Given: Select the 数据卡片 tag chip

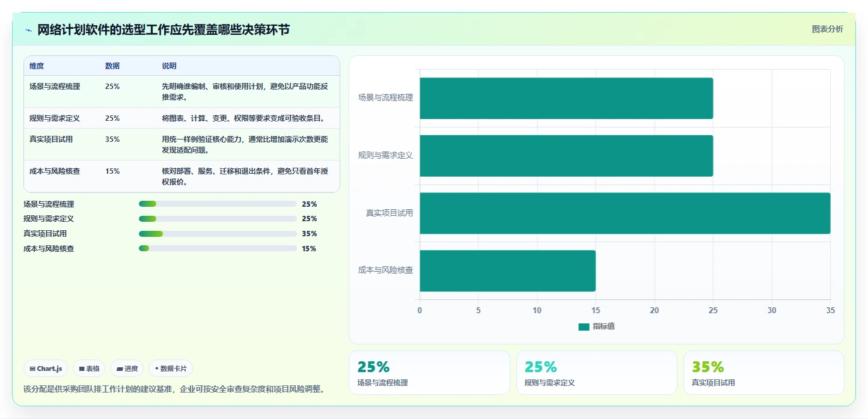Looking at the screenshot, I should (171, 369).
